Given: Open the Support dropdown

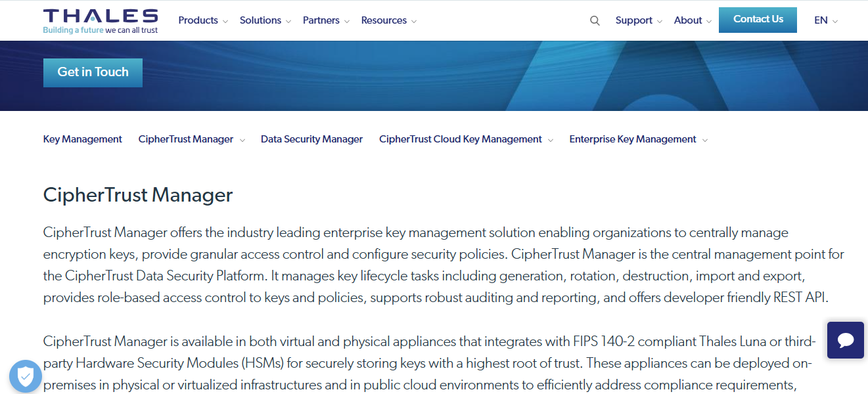Looking at the screenshot, I should click(639, 20).
